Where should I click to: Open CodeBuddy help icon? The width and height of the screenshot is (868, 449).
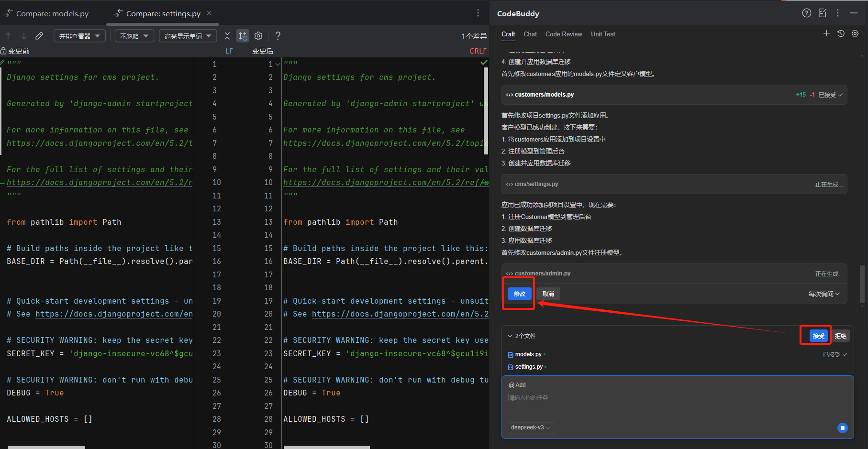tap(807, 13)
